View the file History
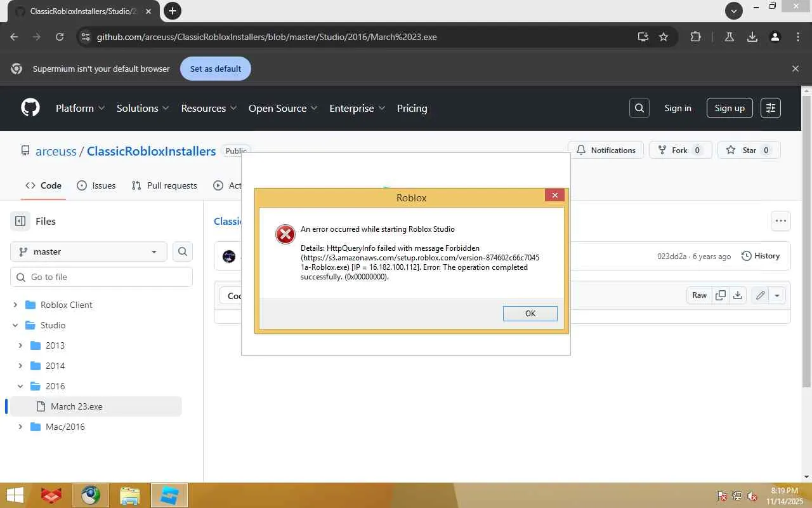Viewport: 812px width, 508px height. point(761,256)
